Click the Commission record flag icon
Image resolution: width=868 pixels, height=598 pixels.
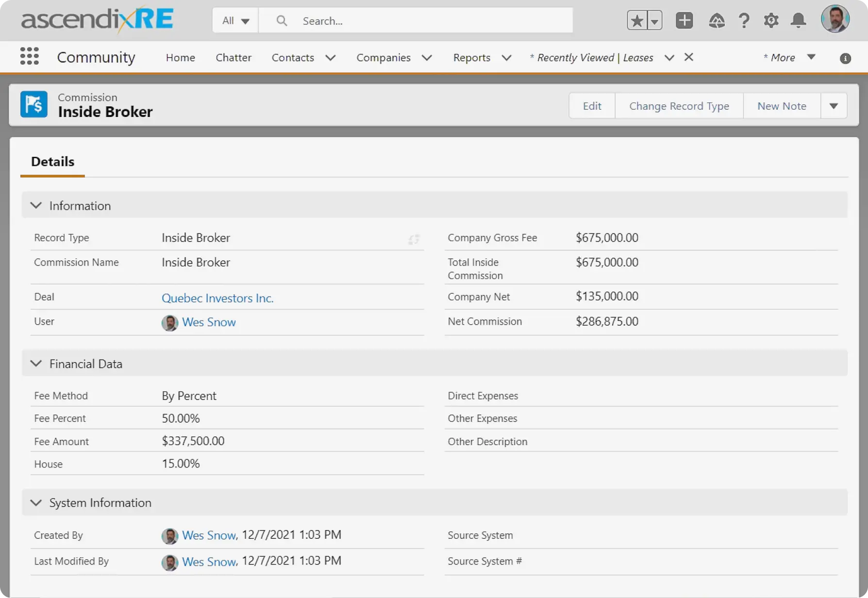34,104
